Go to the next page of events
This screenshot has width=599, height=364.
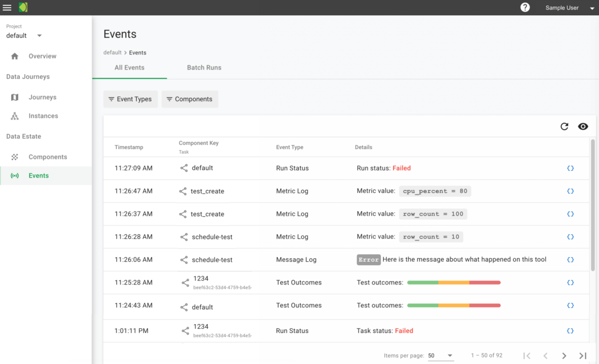(x=564, y=355)
